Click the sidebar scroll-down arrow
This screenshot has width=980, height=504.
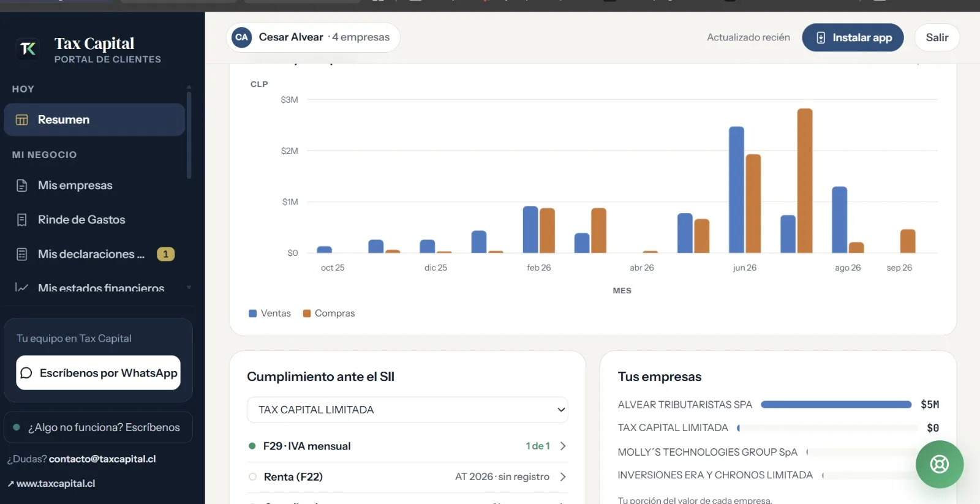click(x=189, y=287)
